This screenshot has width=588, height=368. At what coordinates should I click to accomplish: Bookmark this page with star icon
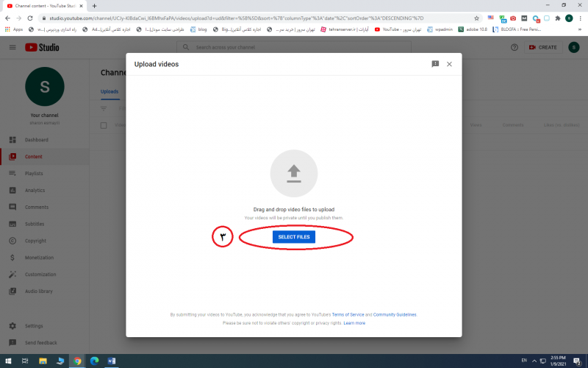pos(477,18)
